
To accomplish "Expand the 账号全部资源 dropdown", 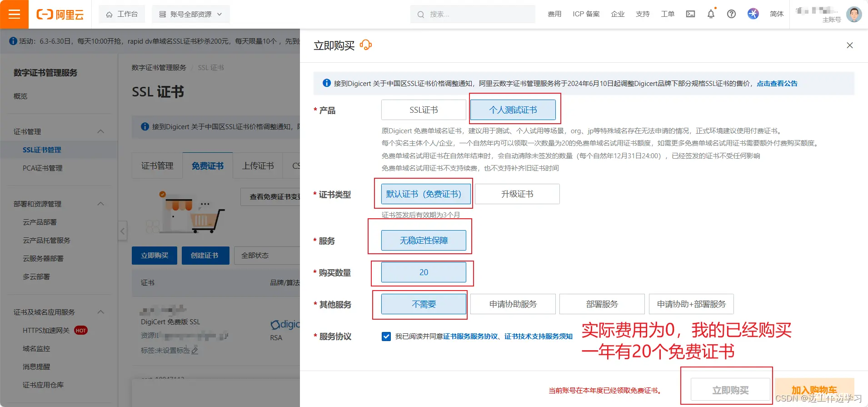I will (190, 14).
